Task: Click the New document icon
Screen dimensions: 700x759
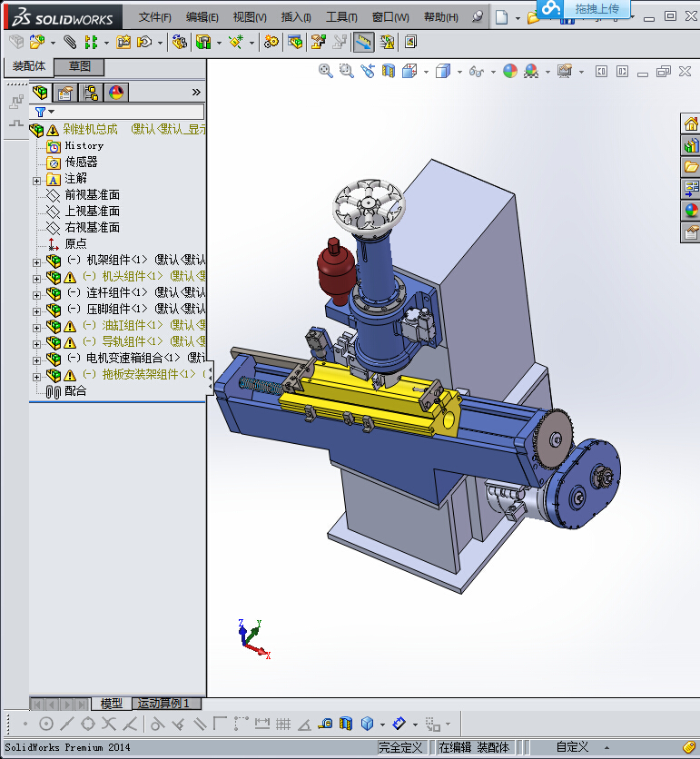Action: [501, 18]
